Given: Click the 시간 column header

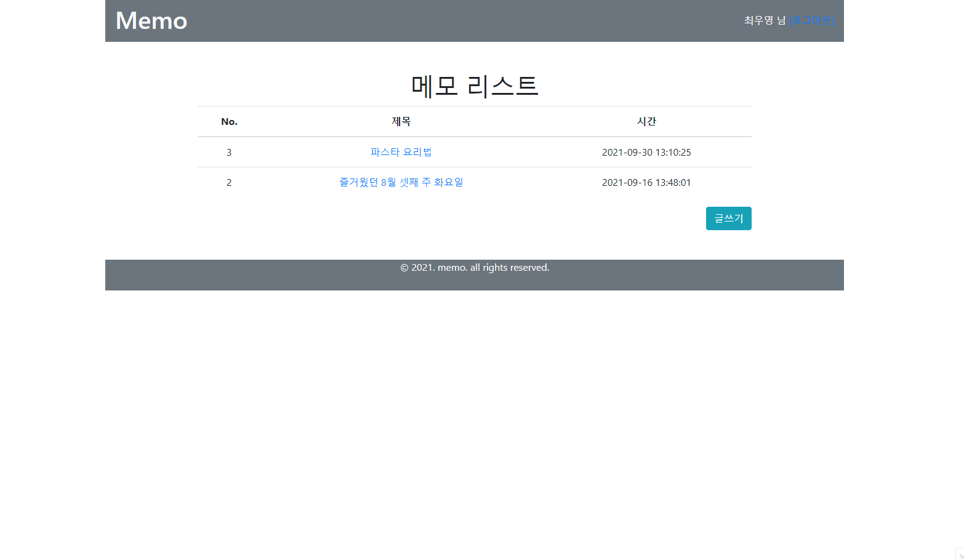Looking at the screenshot, I should click(646, 121).
